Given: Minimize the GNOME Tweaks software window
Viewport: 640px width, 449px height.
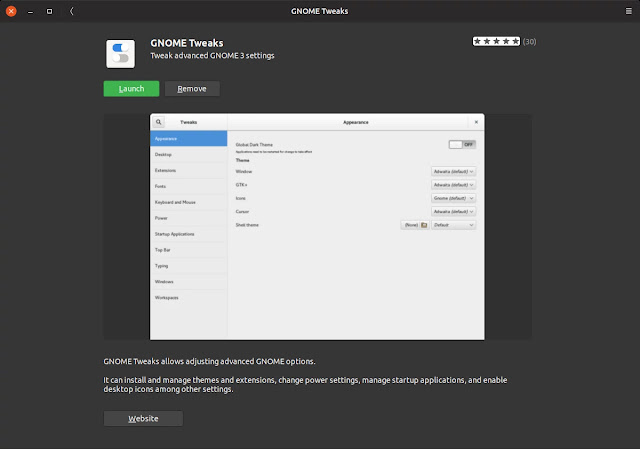Looking at the screenshot, I should click(x=30, y=11).
